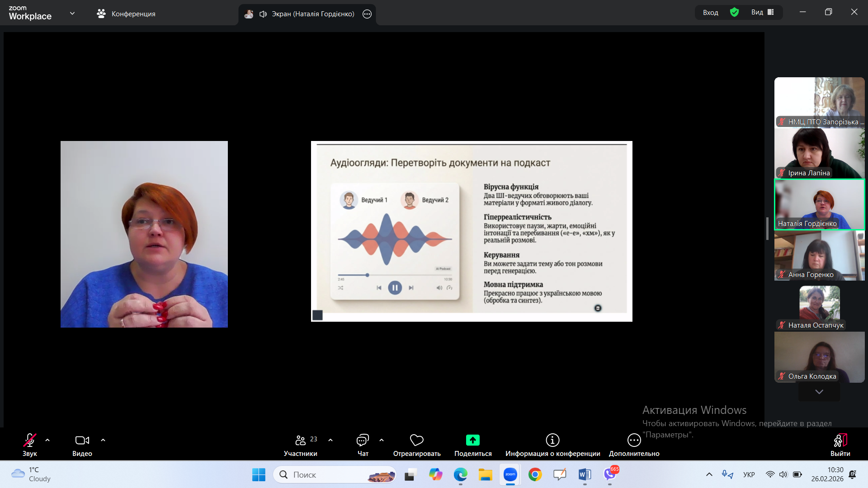Switch to the Conference tab
Viewport: 868px width, 488px height.
(126, 14)
